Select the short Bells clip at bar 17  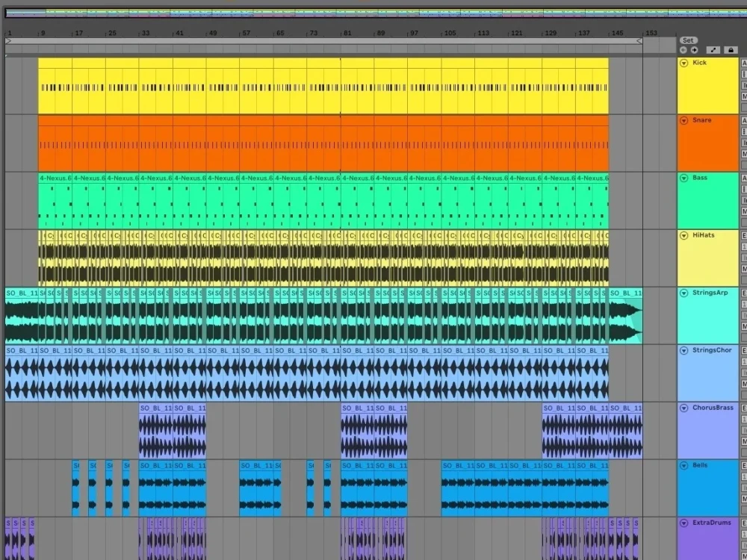point(75,488)
